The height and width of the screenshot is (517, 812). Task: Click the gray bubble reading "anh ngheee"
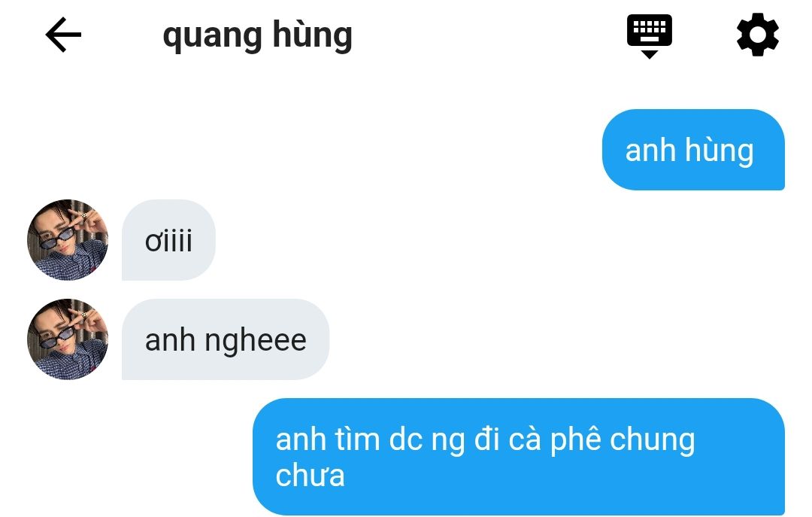coord(226,339)
